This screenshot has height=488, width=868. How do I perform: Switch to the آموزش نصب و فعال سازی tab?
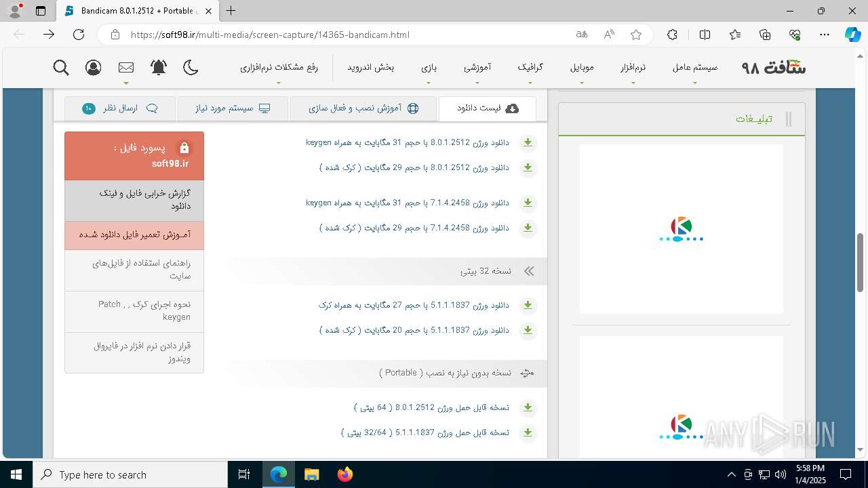coord(363,108)
